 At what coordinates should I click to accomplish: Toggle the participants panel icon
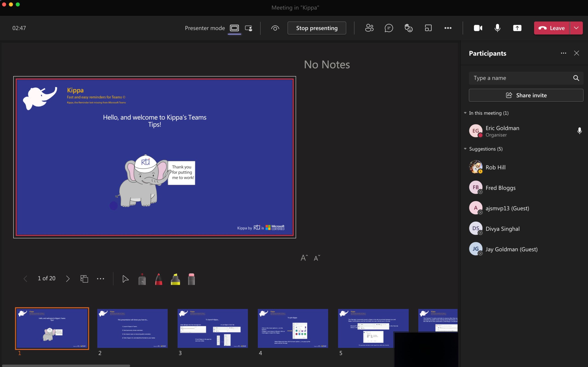coord(369,28)
